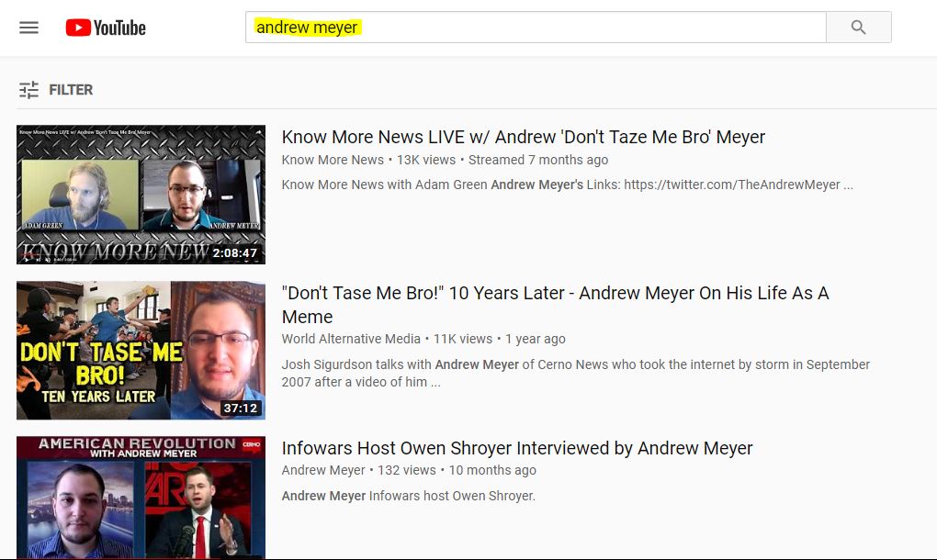The width and height of the screenshot is (937, 560).
Task: Open 'Know More News LIVE w/ Andrew' title
Action: 524,137
